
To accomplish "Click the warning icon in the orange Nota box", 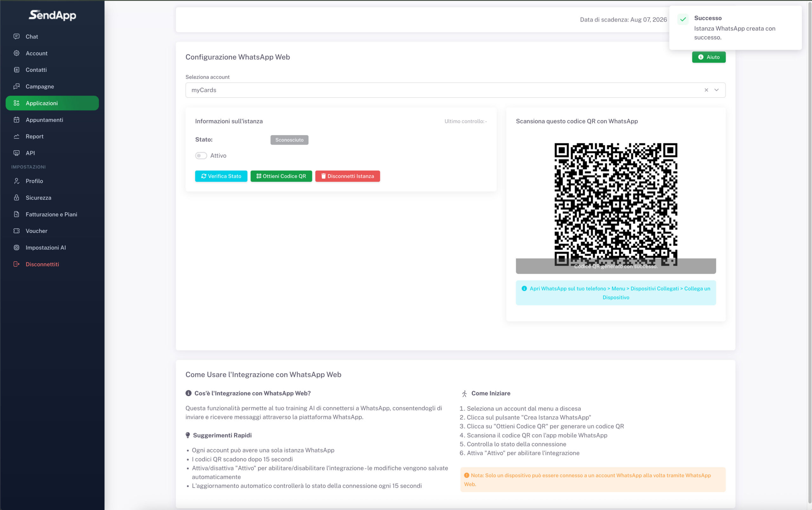I will 467,476.
